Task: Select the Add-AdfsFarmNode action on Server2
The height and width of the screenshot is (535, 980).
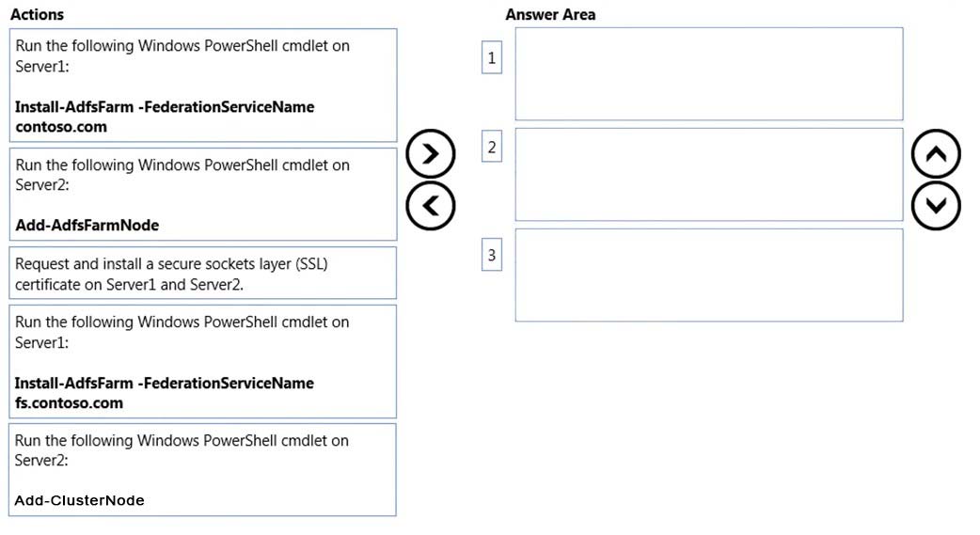Action: (x=203, y=195)
